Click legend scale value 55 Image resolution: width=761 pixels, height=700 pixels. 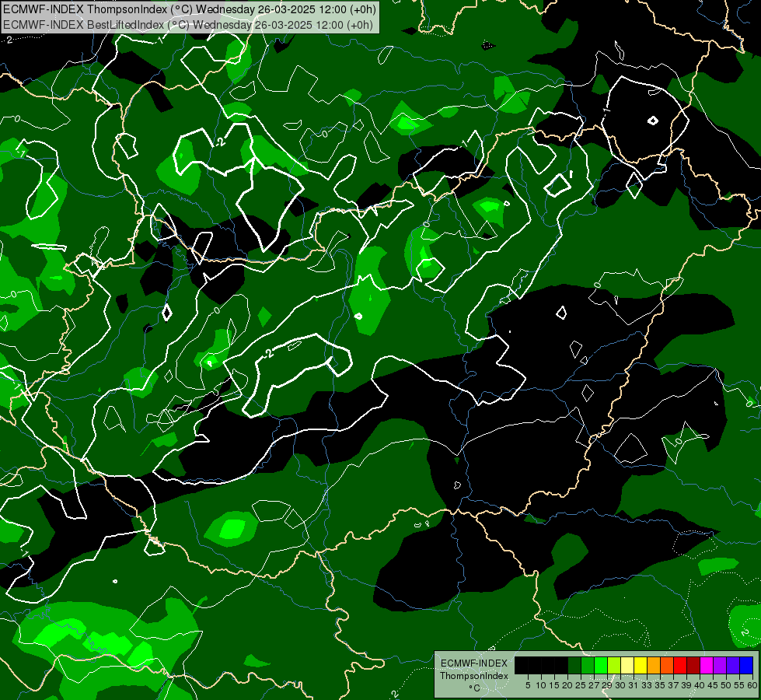pos(739,685)
